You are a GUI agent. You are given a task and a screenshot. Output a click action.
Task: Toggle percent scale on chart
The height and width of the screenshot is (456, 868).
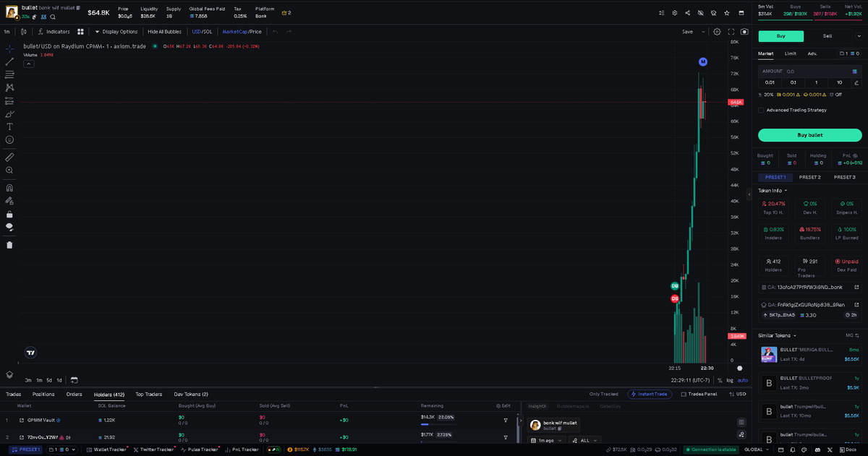(719, 380)
